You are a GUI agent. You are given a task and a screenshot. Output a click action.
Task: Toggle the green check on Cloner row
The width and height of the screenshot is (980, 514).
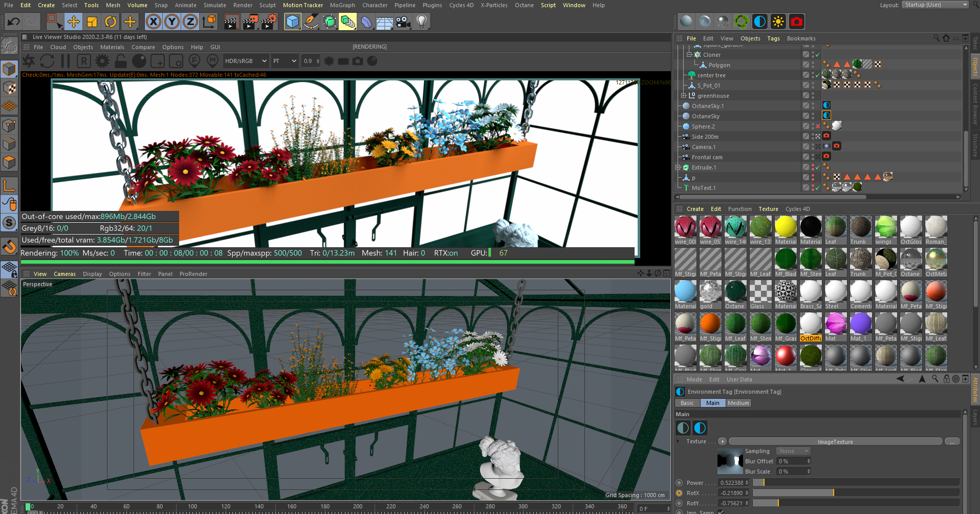click(818, 54)
